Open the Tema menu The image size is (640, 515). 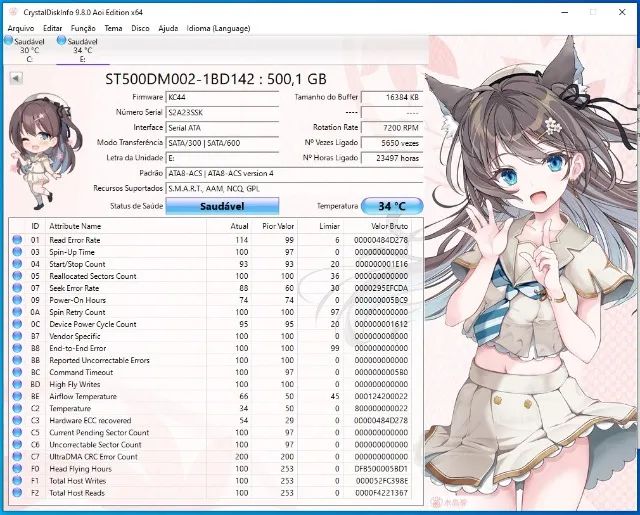113,29
